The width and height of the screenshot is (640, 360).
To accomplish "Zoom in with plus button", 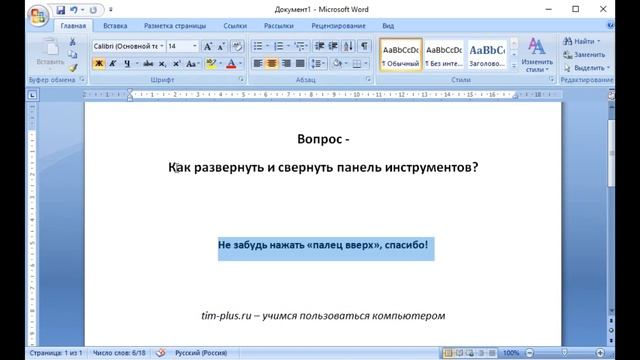I will pos(600,353).
